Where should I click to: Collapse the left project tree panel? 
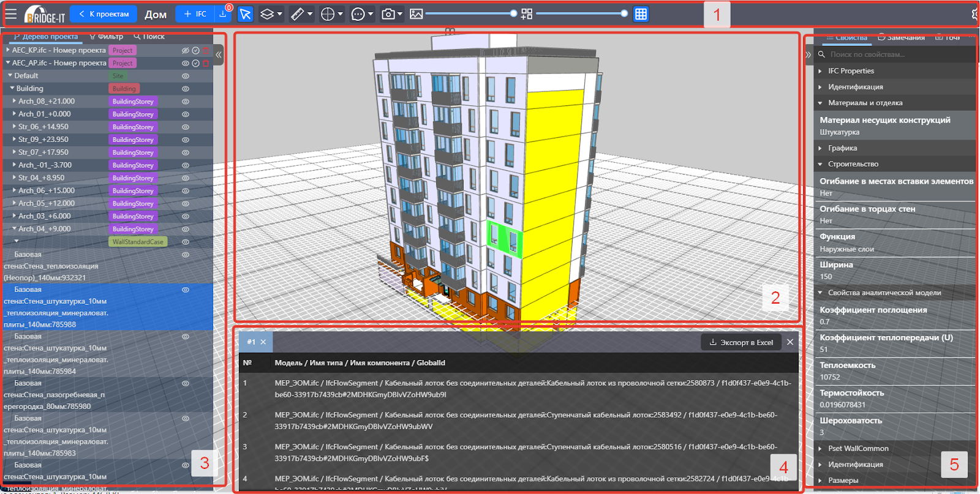(x=219, y=54)
